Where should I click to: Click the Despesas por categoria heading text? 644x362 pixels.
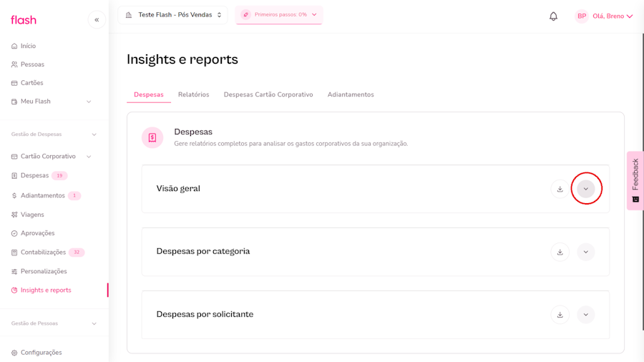pos(203,251)
